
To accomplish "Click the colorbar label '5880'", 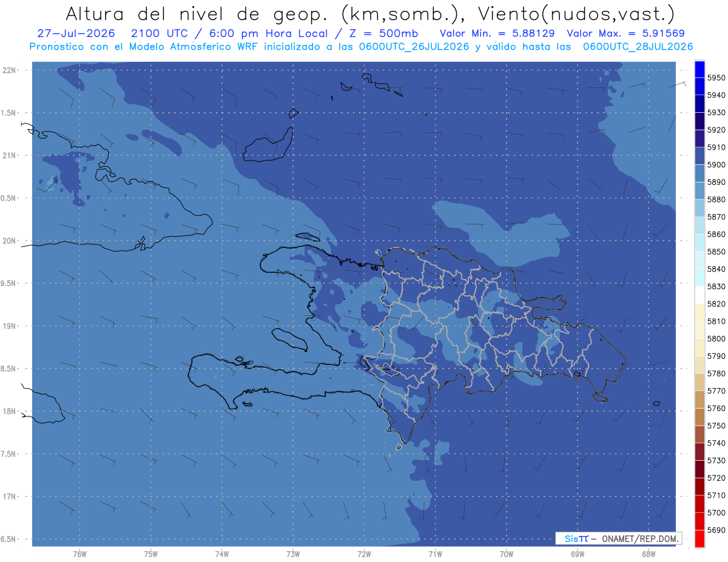I will 716,199.
